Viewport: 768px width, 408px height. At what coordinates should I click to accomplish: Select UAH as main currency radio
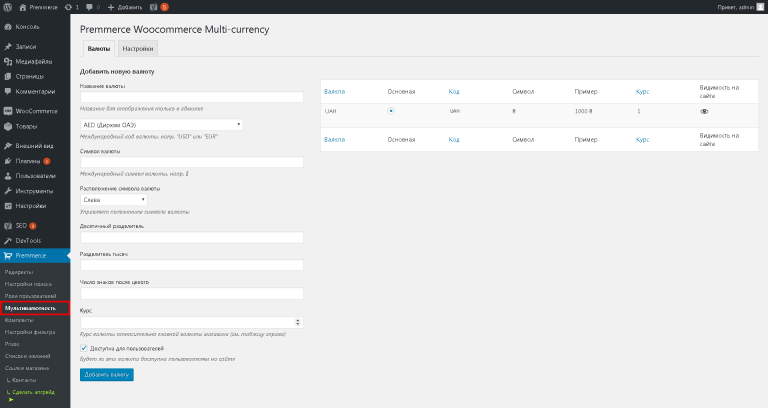click(391, 111)
